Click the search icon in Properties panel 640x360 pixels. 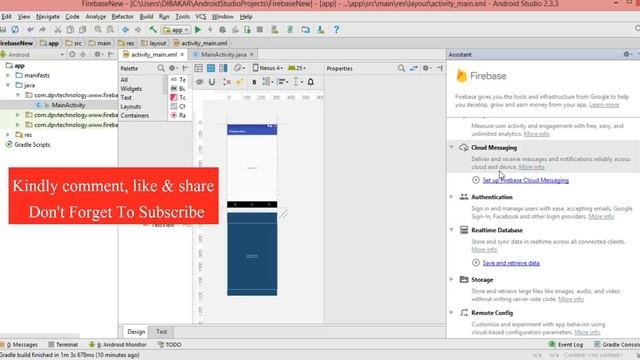401,69
